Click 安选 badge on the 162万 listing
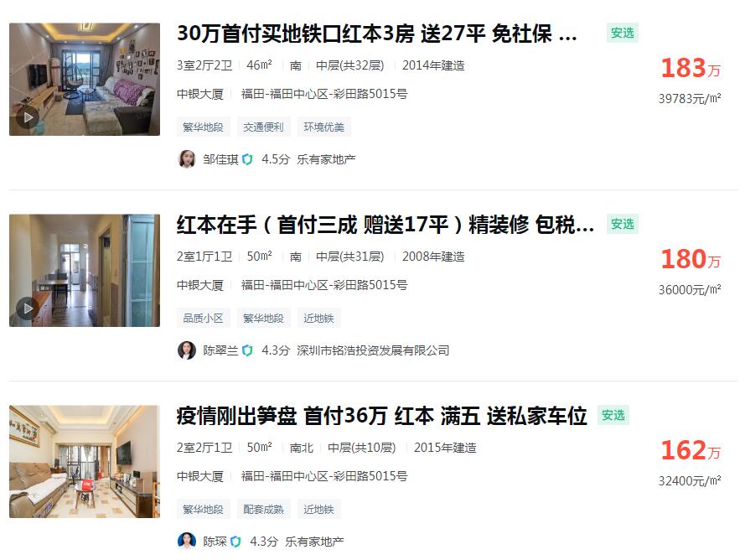 point(613,415)
